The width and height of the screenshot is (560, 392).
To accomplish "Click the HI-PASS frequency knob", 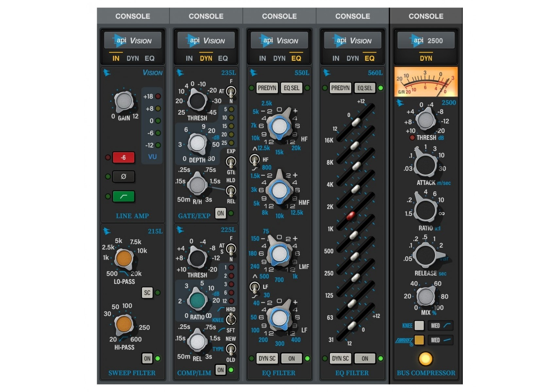I will click(124, 324).
